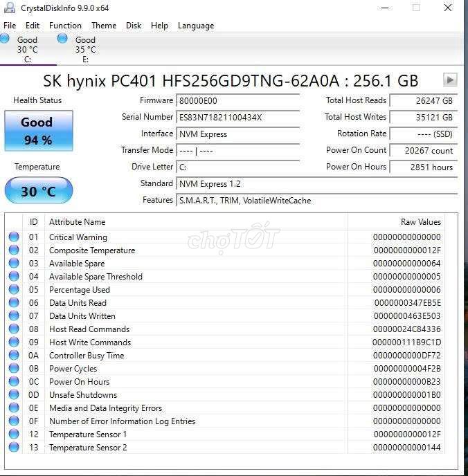
Task: Click status orb for Composite Temperature row
Action: click(x=14, y=250)
